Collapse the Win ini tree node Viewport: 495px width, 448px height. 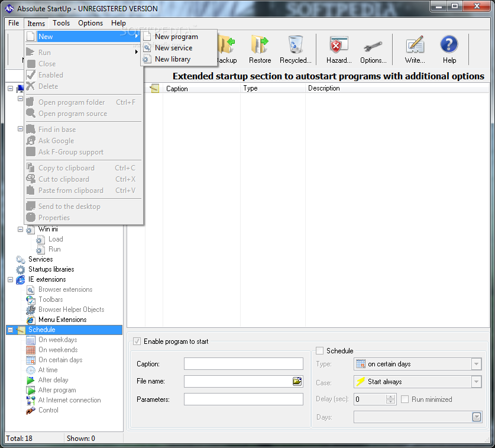21,230
